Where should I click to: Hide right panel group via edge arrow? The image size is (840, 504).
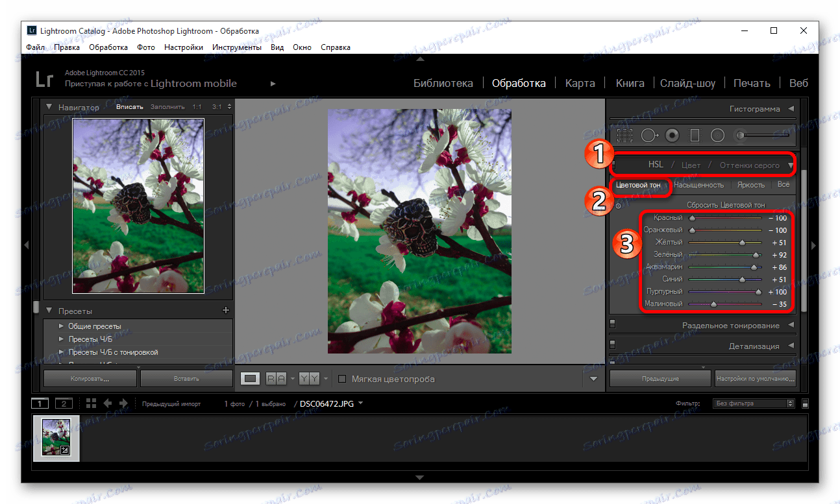813,245
